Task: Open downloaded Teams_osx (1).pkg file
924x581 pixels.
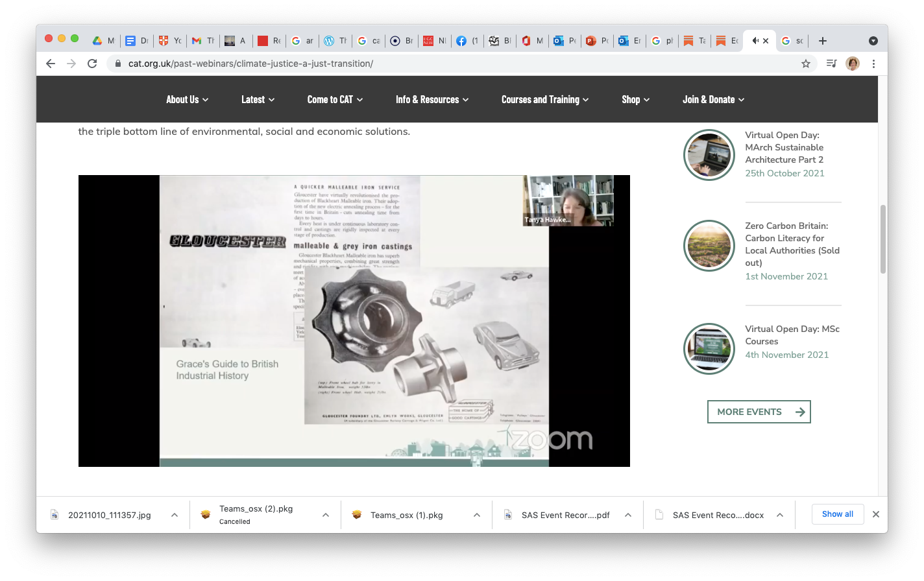Action: click(407, 515)
